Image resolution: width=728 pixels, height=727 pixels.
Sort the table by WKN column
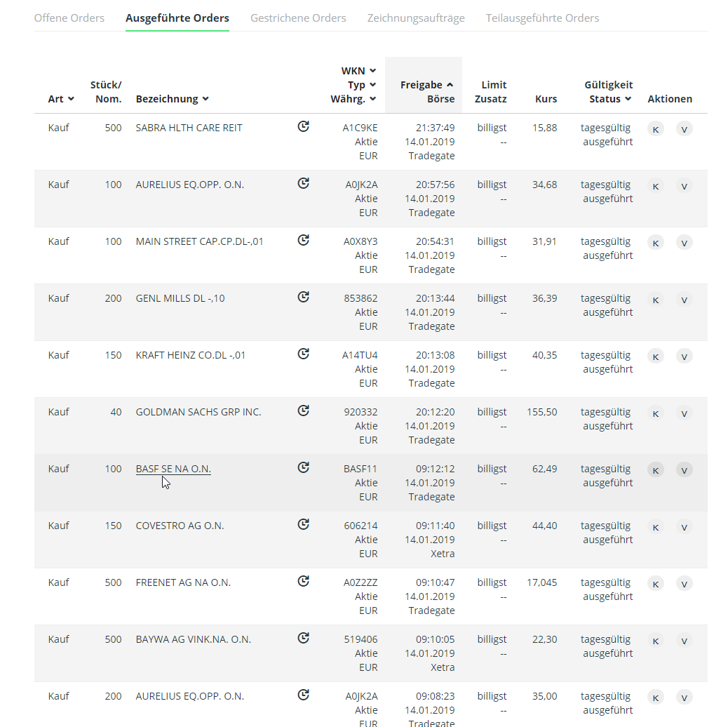(x=358, y=70)
